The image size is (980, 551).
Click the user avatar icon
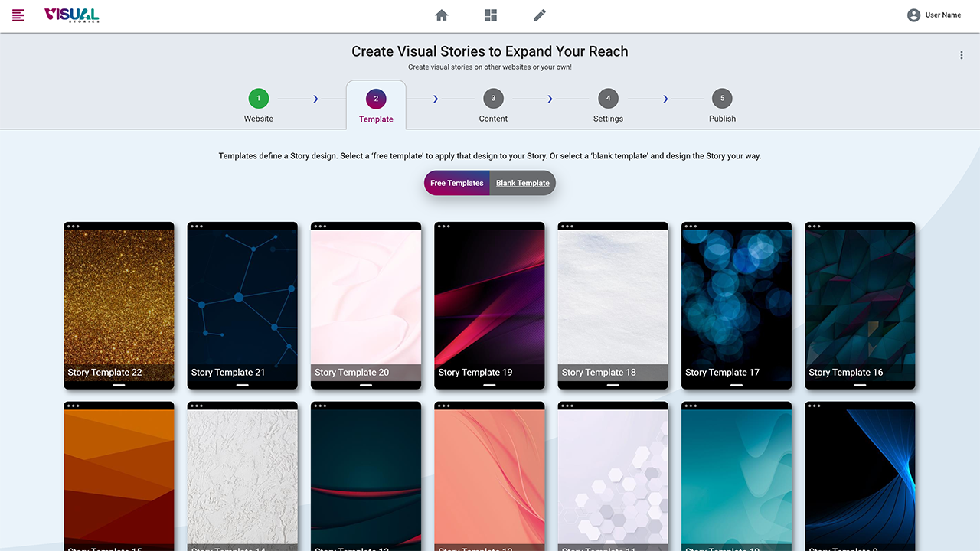[913, 15]
